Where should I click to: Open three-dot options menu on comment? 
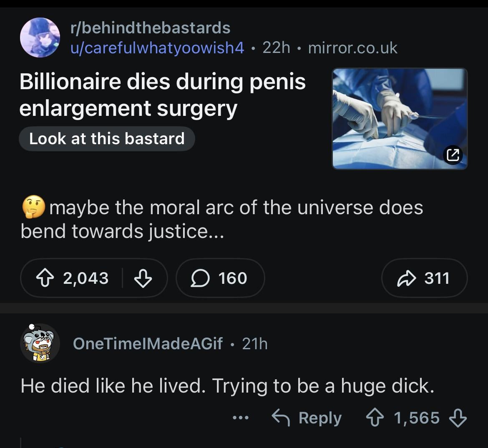[241, 418]
